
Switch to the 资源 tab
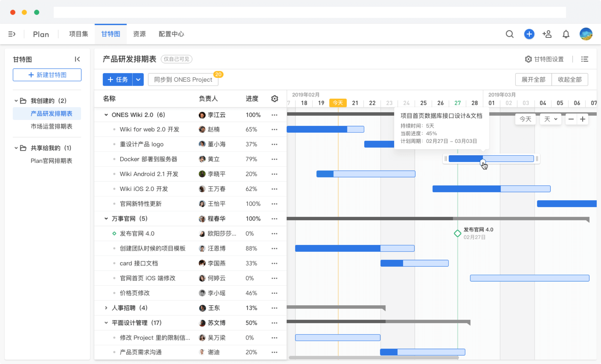click(x=139, y=34)
